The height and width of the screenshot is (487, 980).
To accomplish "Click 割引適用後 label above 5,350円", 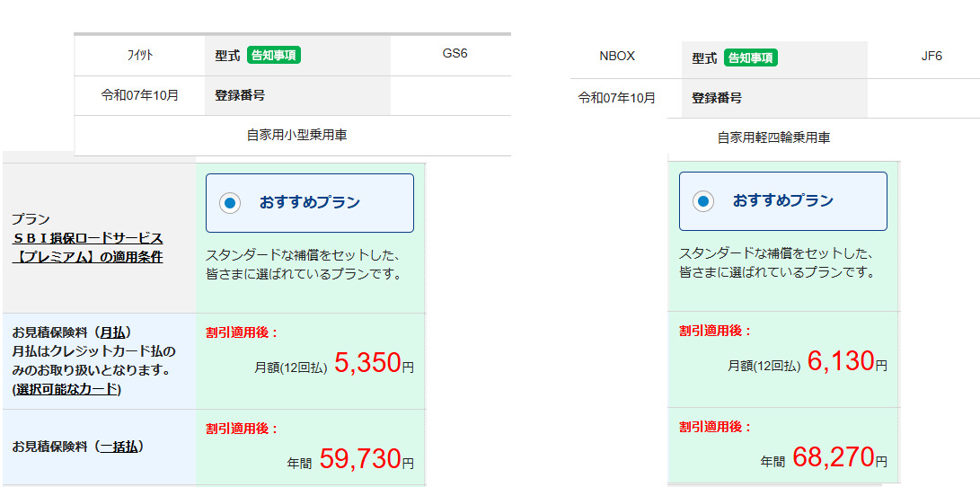I will pyautogui.click(x=242, y=332).
